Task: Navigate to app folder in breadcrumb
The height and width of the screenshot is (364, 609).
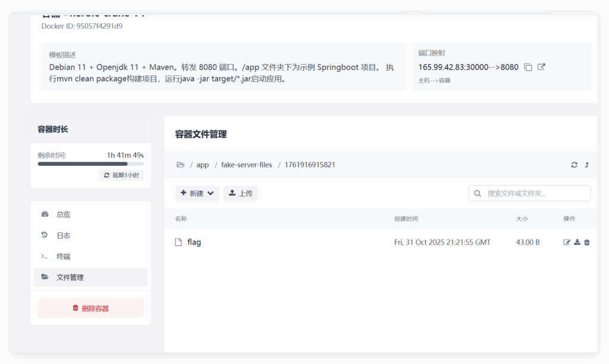Action: 203,165
